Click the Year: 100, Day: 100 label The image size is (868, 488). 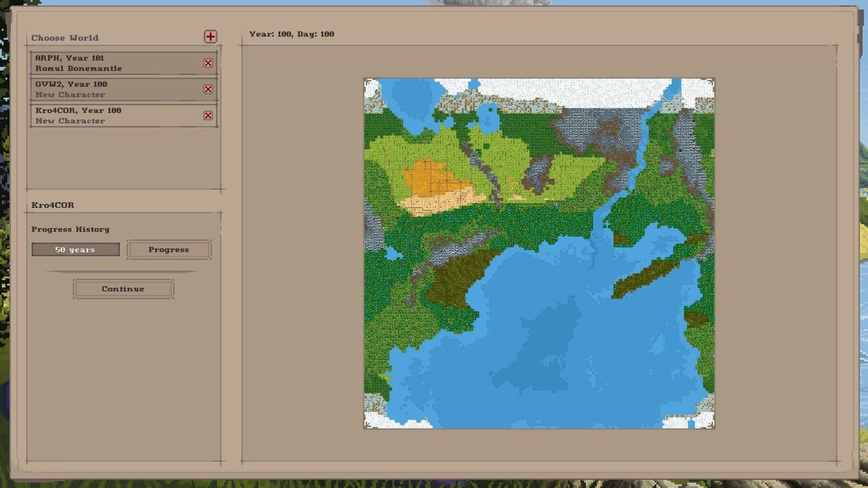pos(292,34)
